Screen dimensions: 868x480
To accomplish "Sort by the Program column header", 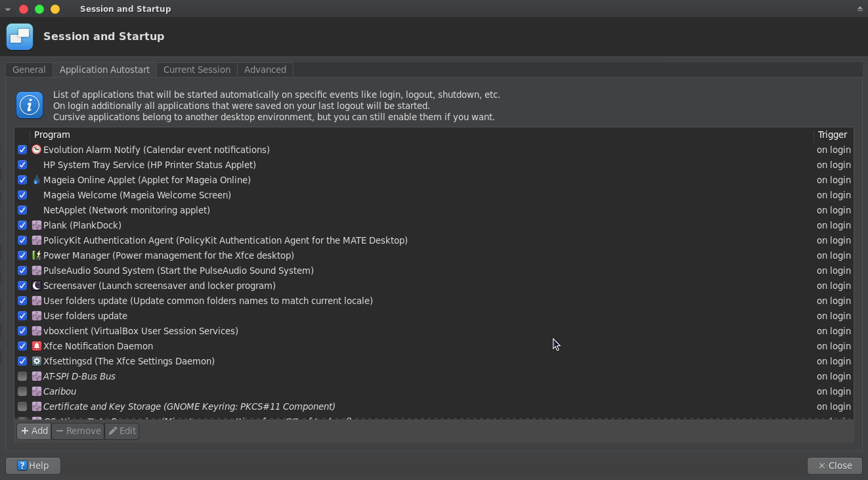I will 421,135.
